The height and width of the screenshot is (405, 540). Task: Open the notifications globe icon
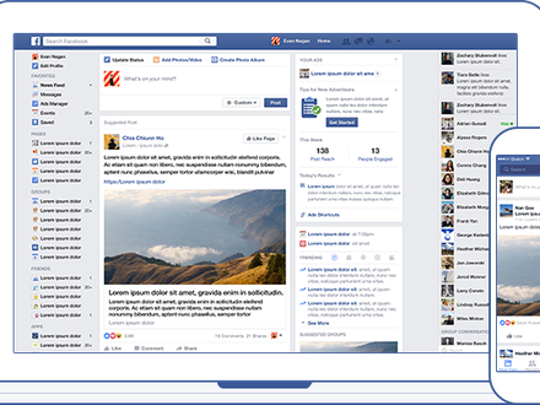(371, 41)
